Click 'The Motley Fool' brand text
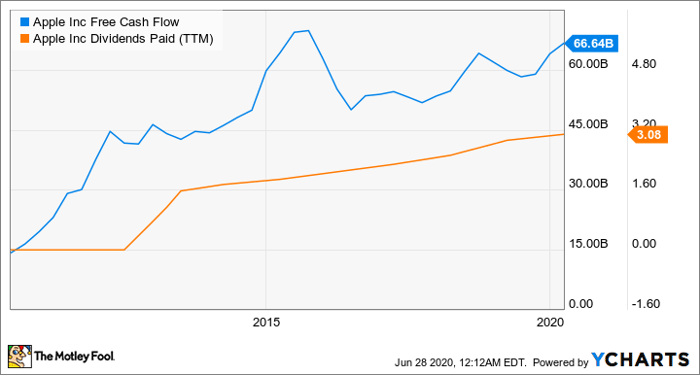The width and height of the screenshot is (700, 375). pyautogui.click(x=75, y=356)
